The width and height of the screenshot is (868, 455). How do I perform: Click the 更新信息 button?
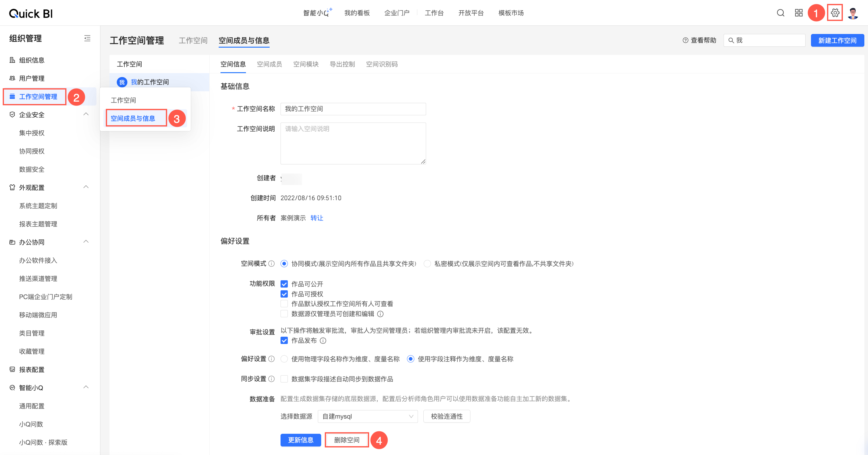(x=300, y=440)
